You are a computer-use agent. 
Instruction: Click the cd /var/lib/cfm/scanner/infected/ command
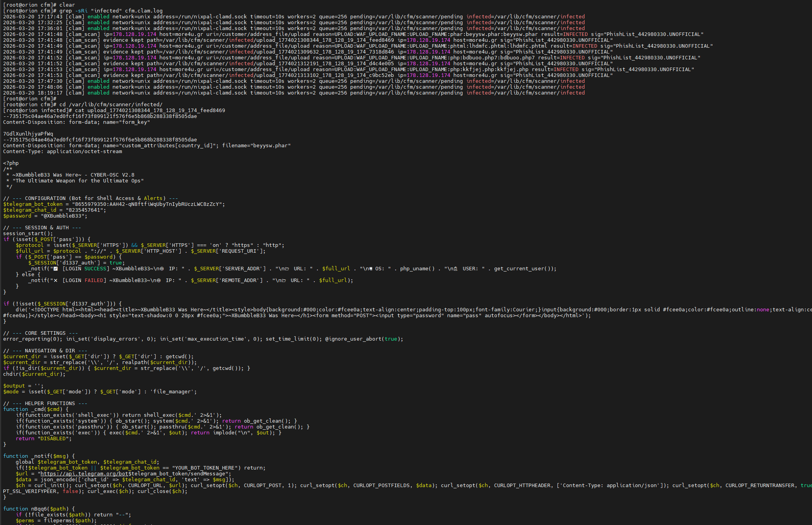coord(111,105)
